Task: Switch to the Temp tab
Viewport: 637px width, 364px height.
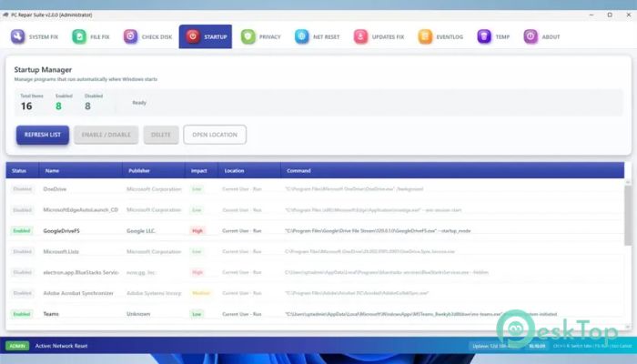Action: [493, 36]
